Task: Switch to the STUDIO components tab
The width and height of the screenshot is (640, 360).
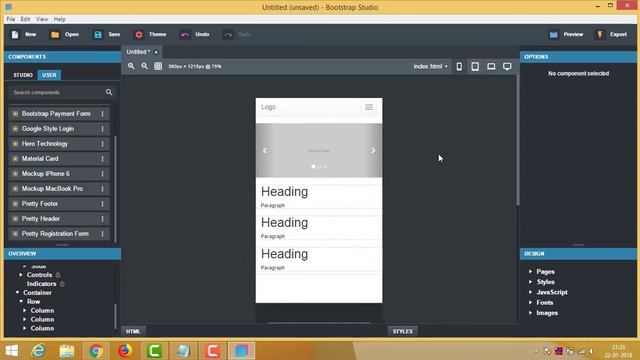Action: tap(23, 75)
